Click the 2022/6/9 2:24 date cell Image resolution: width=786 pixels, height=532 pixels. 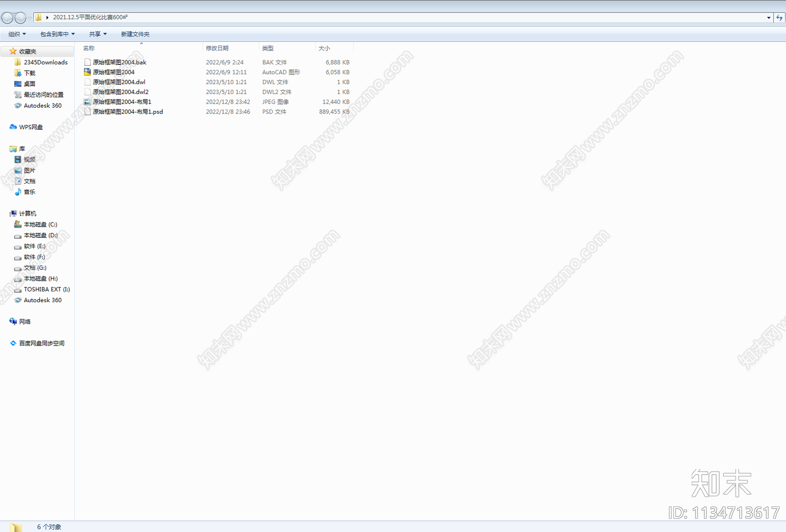(x=225, y=62)
